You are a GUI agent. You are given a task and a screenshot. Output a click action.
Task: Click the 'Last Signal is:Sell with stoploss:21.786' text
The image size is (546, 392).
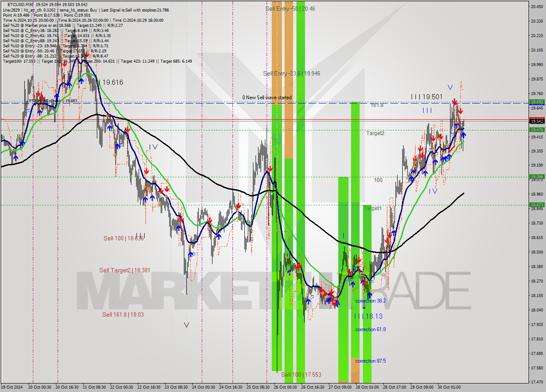point(135,10)
